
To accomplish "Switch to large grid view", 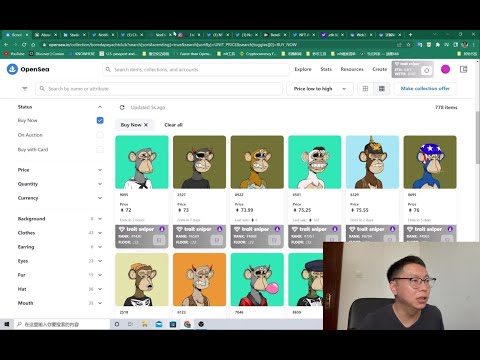I will [x=365, y=89].
